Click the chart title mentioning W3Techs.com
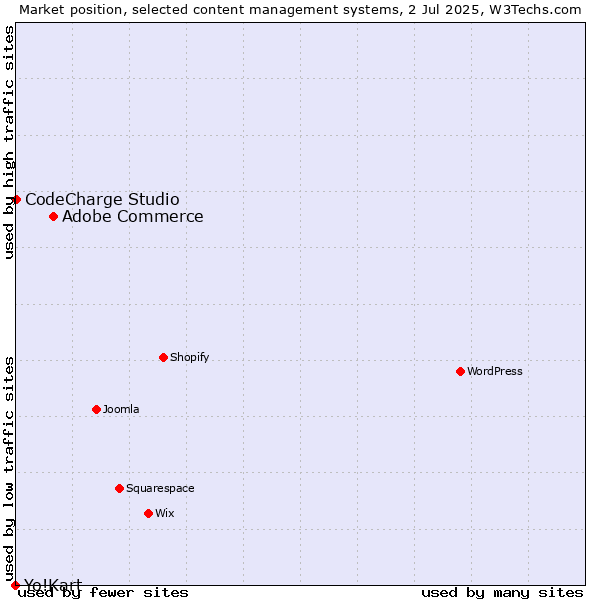600x600 pixels. (x=300, y=10)
